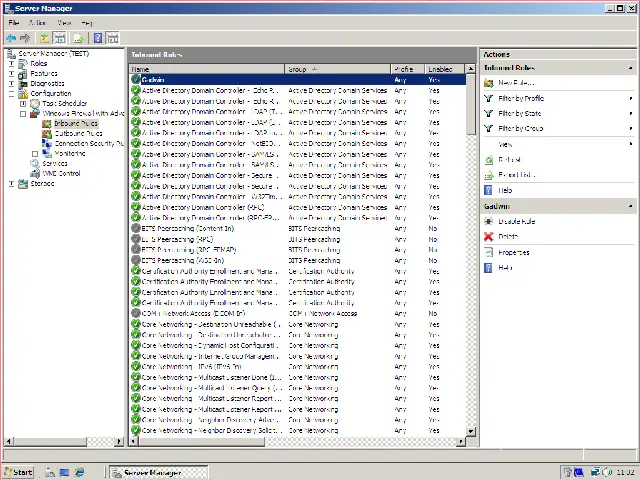Toggle the Show/Hide Console Tree toolbar icon

coord(59,38)
